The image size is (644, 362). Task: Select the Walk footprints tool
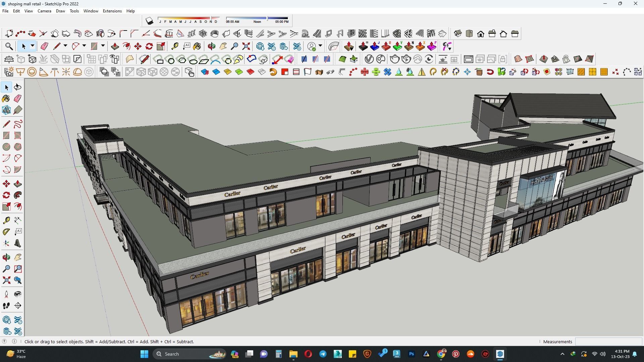click(6, 306)
